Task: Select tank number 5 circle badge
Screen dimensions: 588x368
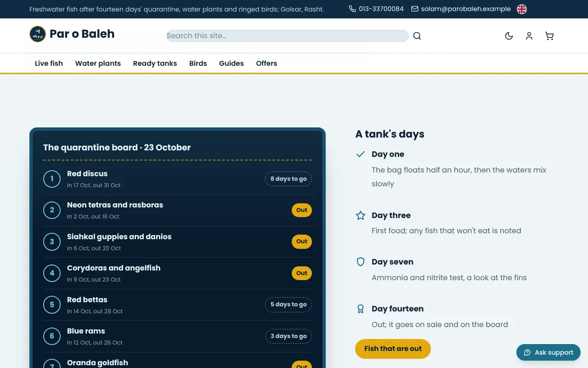Action: [x=52, y=305]
